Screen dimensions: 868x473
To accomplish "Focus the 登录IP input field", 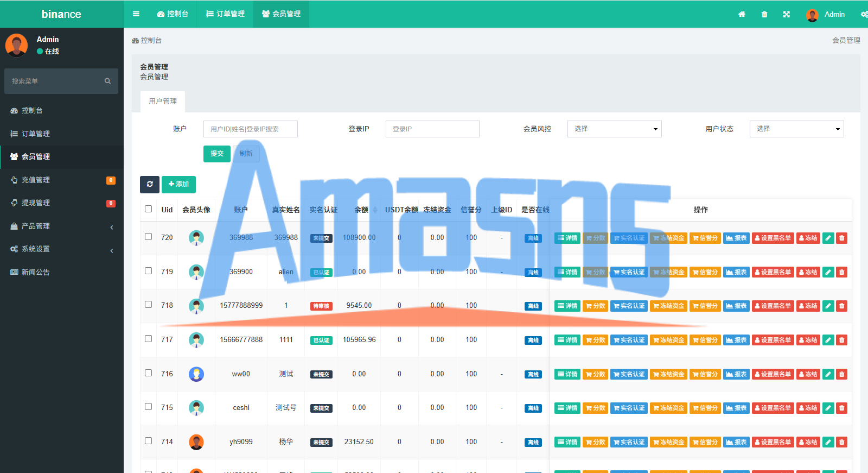I will (432, 129).
